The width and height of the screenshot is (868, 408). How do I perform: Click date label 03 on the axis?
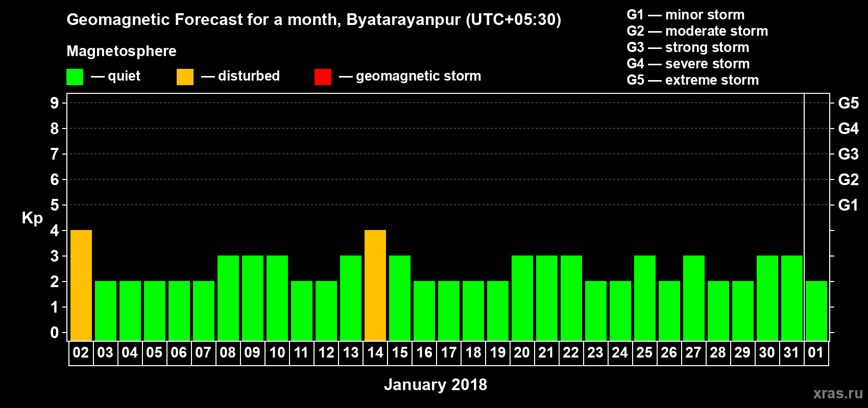coord(105,352)
